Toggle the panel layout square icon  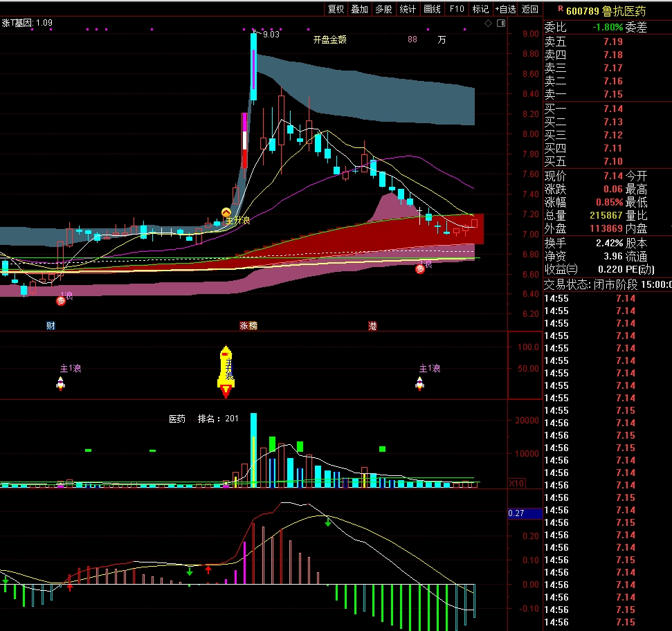[501, 23]
